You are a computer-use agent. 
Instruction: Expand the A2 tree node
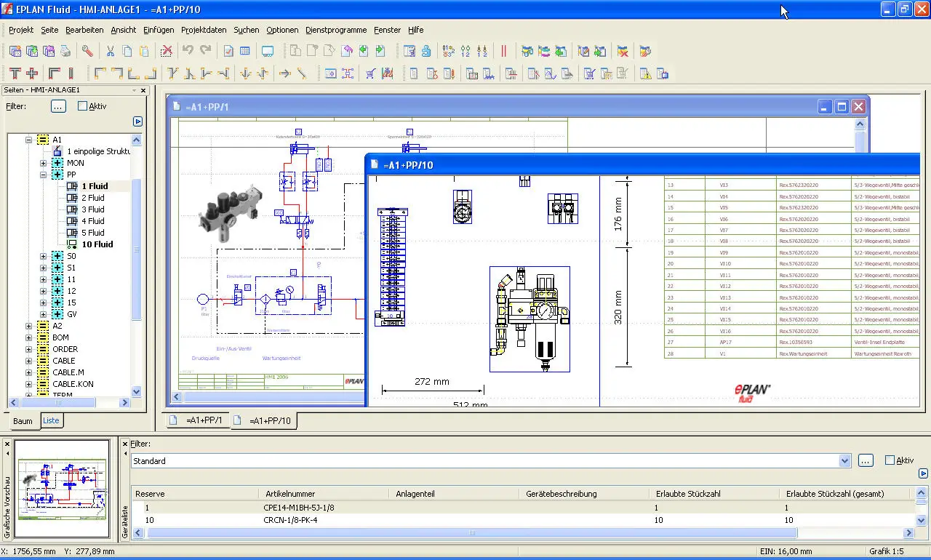click(29, 326)
